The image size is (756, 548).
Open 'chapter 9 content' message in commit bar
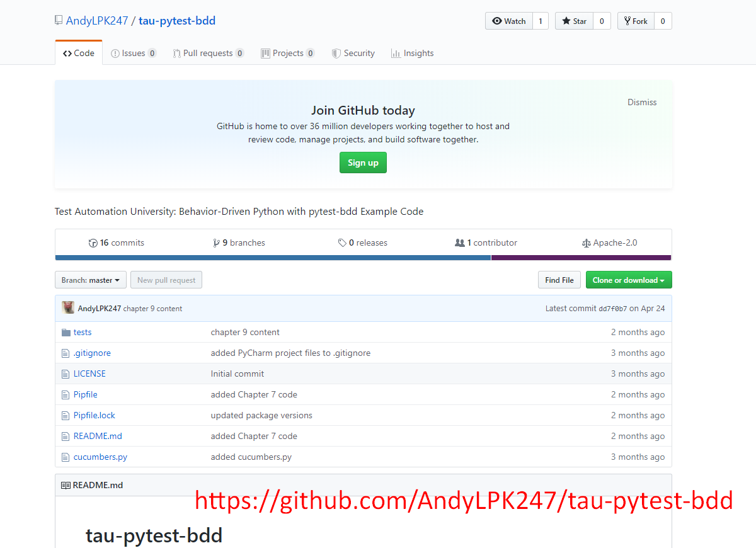click(x=152, y=309)
